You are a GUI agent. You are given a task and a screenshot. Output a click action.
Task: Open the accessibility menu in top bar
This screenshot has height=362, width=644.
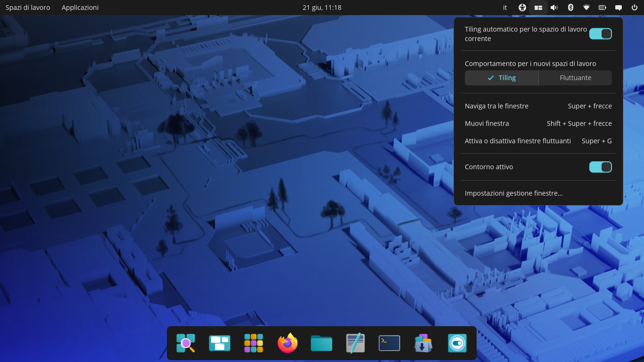(522, 8)
